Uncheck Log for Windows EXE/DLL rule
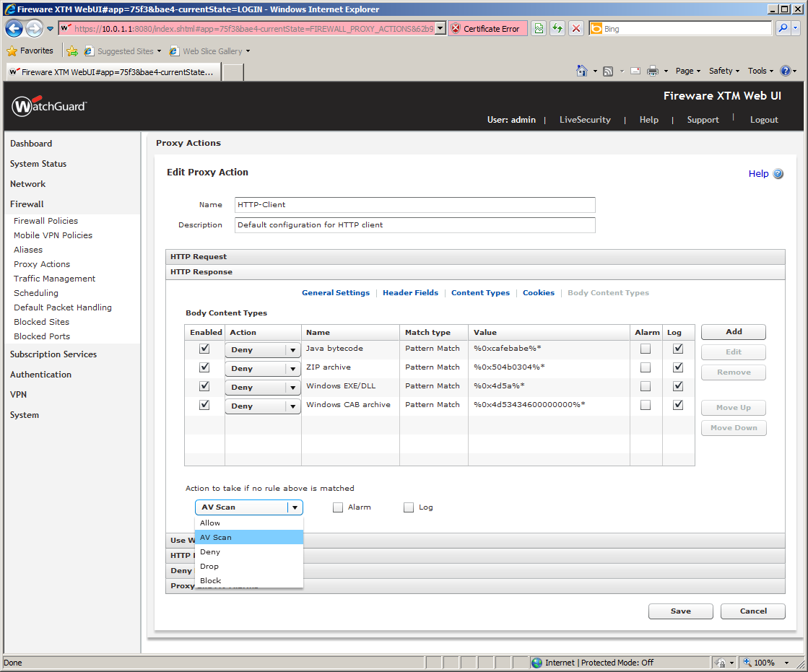Screen dimensions: 808x672 [678, 386]
